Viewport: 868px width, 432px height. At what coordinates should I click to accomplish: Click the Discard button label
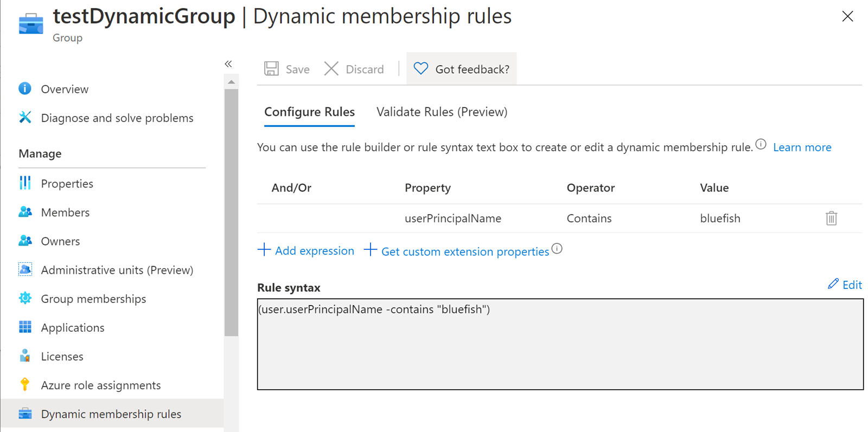365,69
